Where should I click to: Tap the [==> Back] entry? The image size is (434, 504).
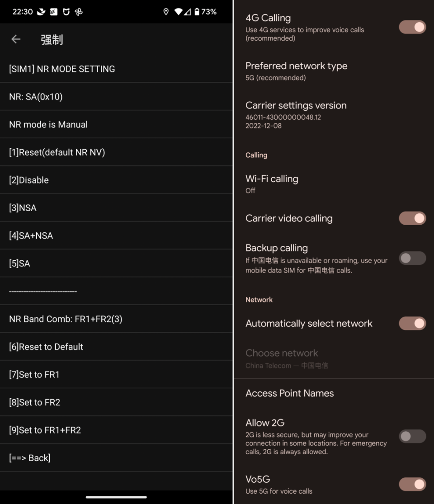116,458
